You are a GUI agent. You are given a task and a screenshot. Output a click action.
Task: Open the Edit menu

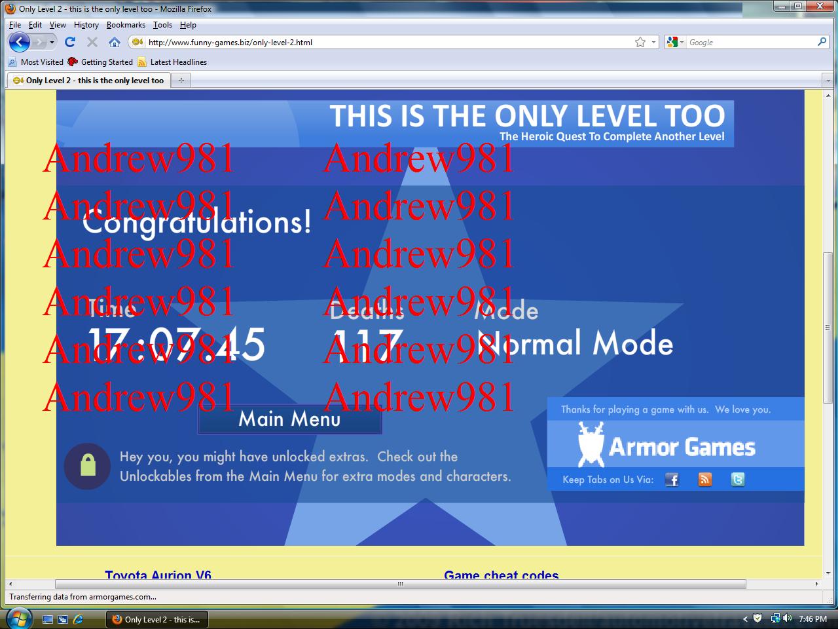coord(35,25)
